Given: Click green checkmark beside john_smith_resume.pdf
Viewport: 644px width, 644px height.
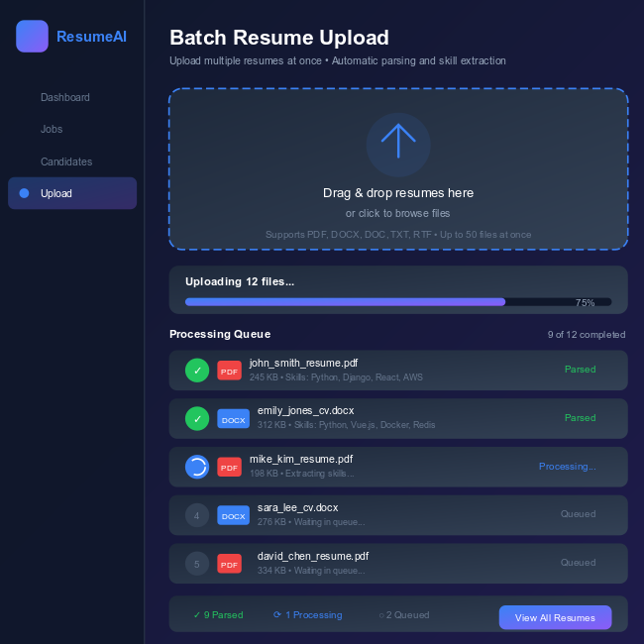Looking at the screenshot, I should 197,371.
